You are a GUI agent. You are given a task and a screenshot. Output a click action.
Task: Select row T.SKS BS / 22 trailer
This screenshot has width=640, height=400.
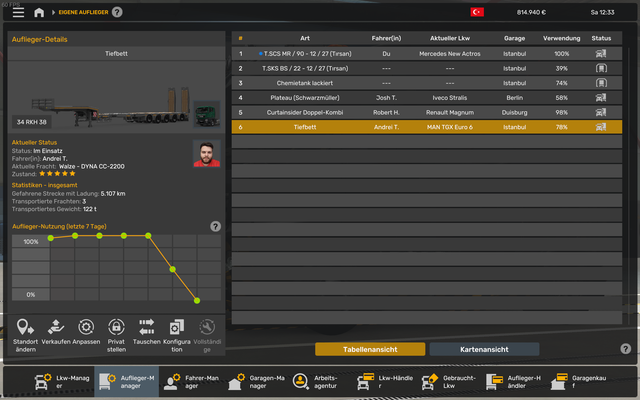[x=427, y=68]
